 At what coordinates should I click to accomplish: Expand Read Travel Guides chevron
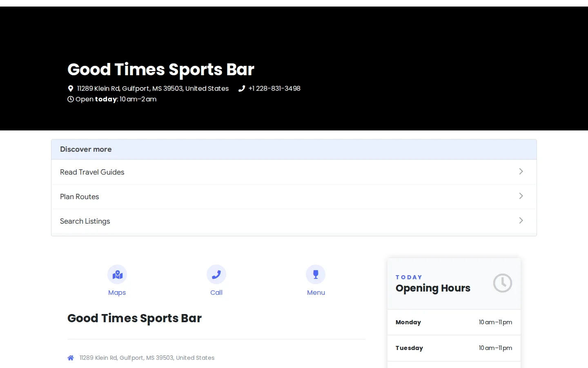coord(521,171)
